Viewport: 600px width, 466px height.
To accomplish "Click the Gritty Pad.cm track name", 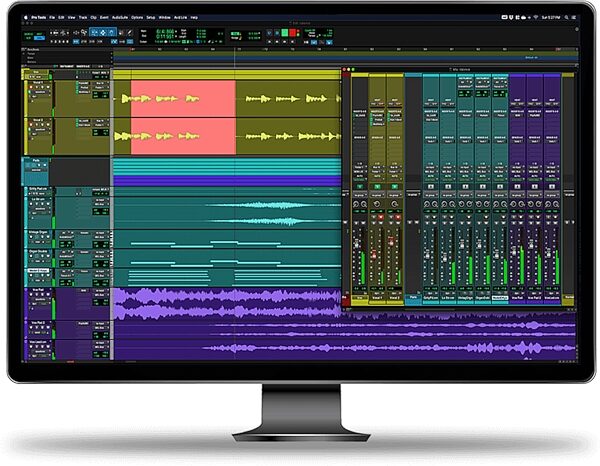I will click(38, 189).
